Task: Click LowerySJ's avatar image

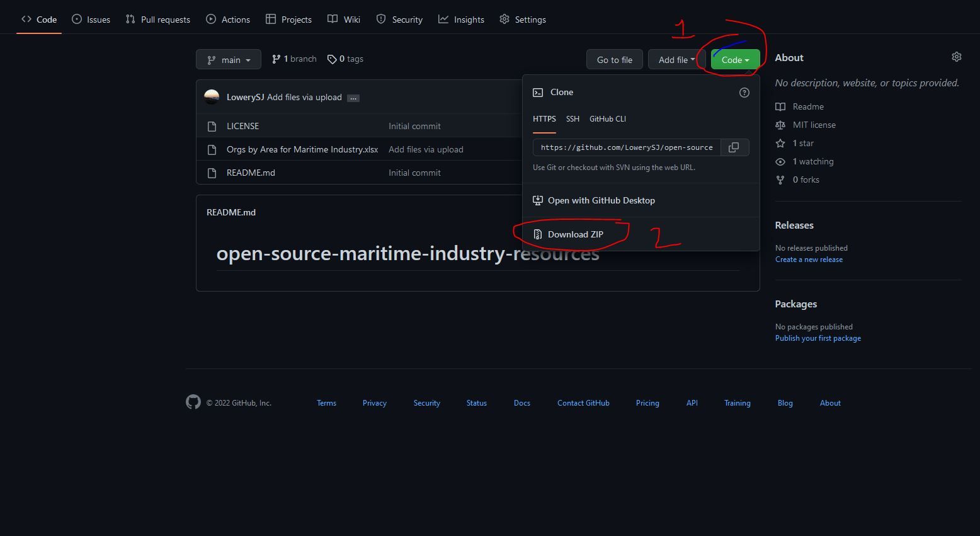Action: click(x=212, y=97)
